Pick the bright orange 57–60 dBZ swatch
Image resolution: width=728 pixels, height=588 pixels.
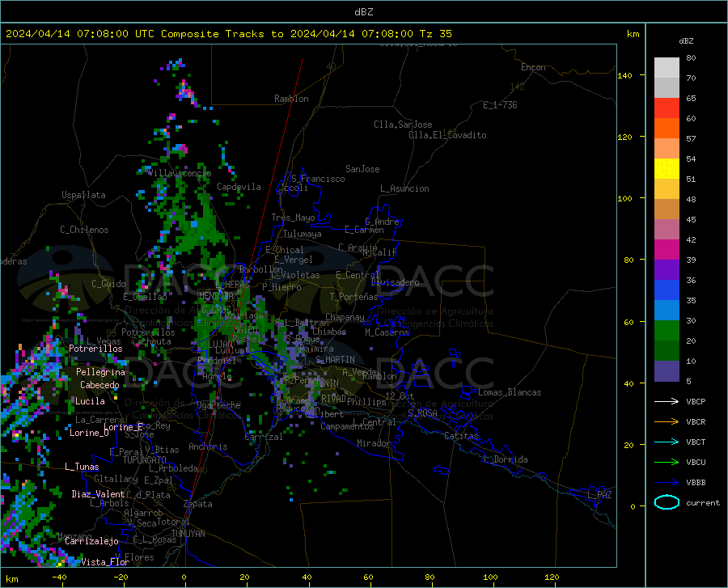point(667,129)
